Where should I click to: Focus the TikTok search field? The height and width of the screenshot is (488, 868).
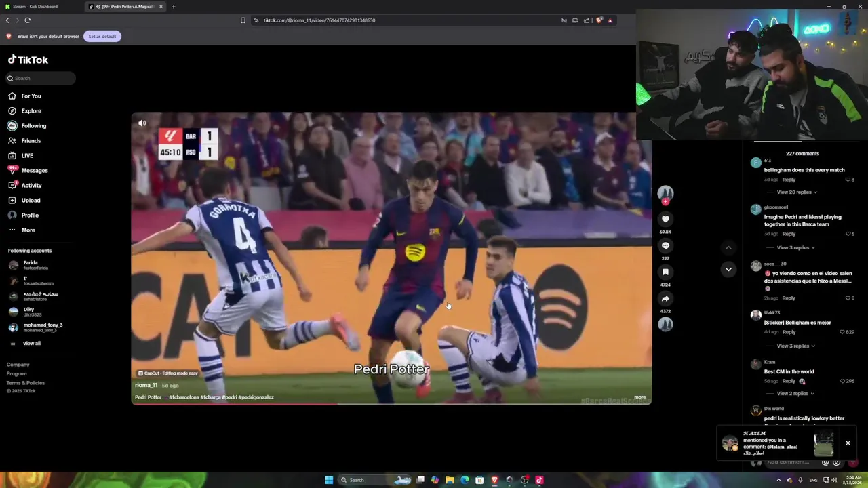pos(41,78)
